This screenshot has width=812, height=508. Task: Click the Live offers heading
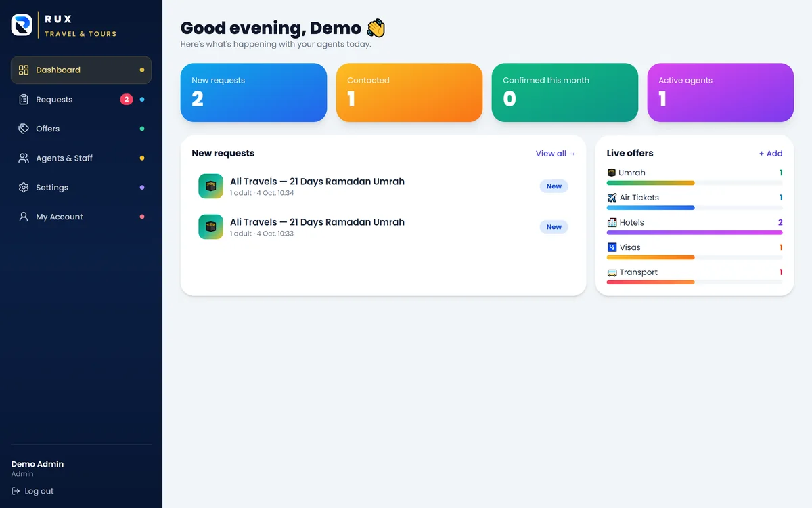[630, 154]
